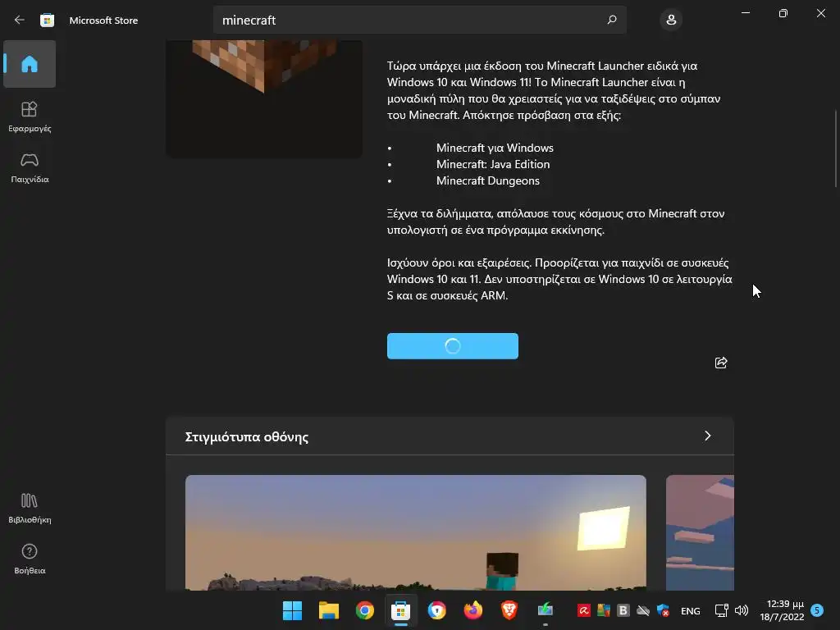
Task: Click the colorful squares tray icon
Action: (x=603, y=610)
